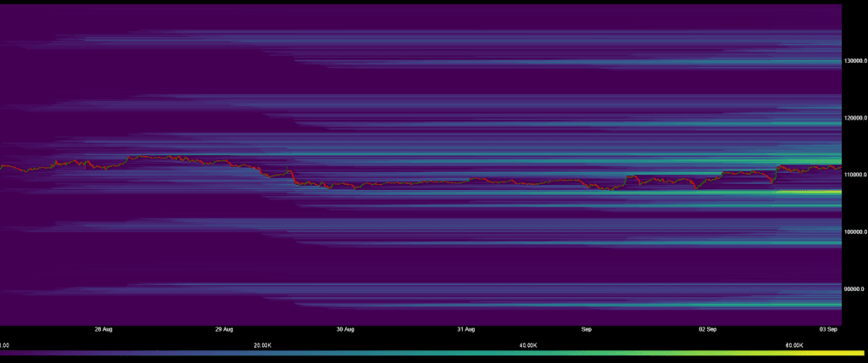Select the 90000.0 price axis label
The height and width of the screenshot is (363, 868).
854,288
